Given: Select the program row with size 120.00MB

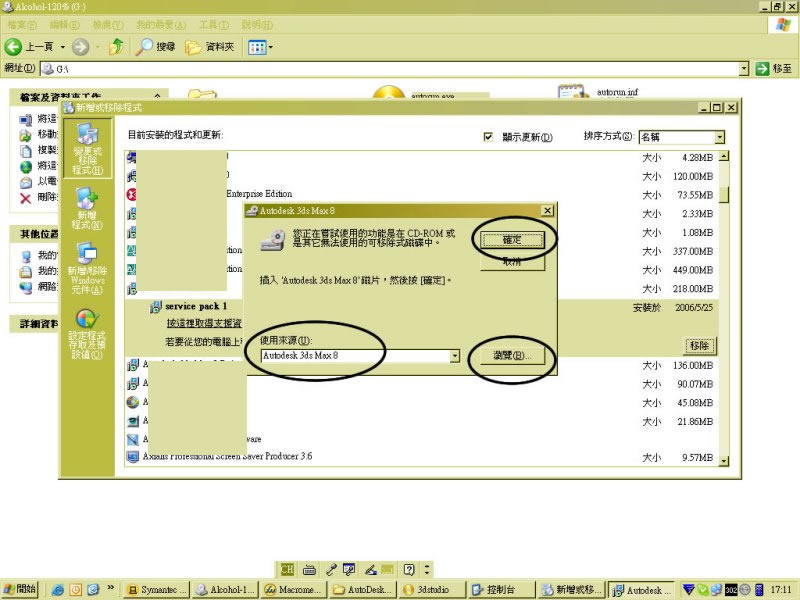Looking at the screenshot, I should coord(422,176).
